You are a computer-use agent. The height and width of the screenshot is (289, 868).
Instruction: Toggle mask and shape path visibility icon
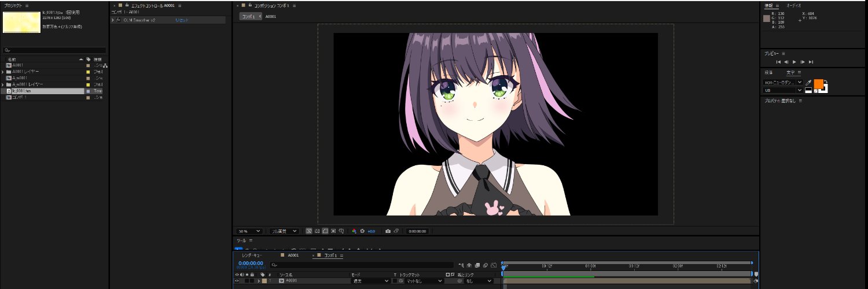[x=325, y=231]
